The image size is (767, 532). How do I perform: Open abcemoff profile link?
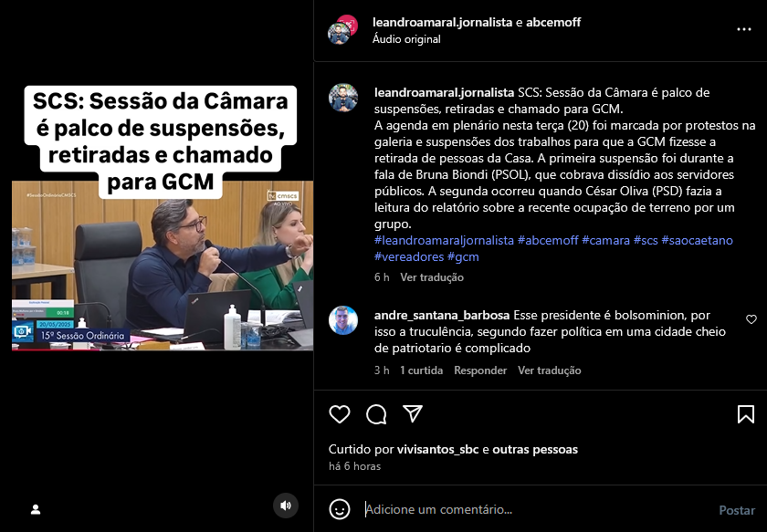pos(553,22)
